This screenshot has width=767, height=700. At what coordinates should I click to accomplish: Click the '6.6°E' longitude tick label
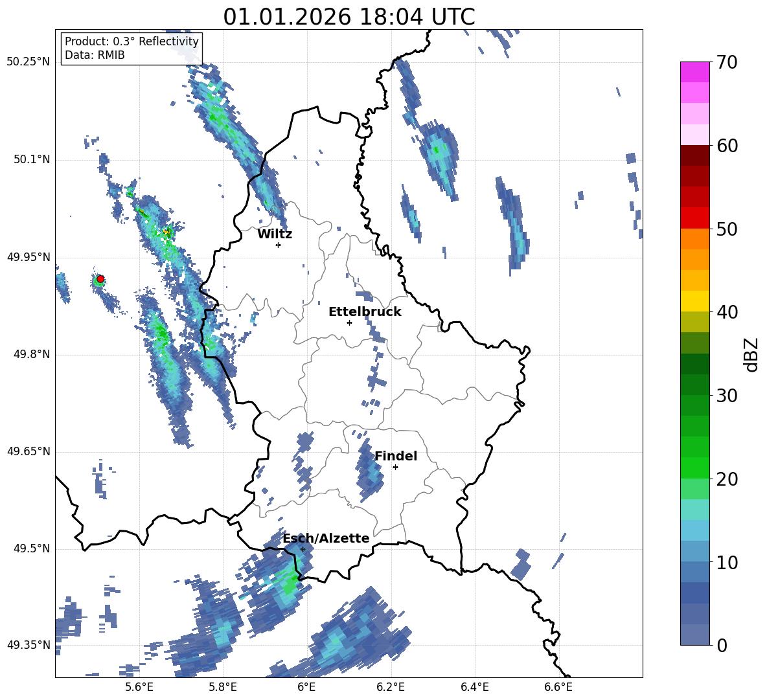558,687
